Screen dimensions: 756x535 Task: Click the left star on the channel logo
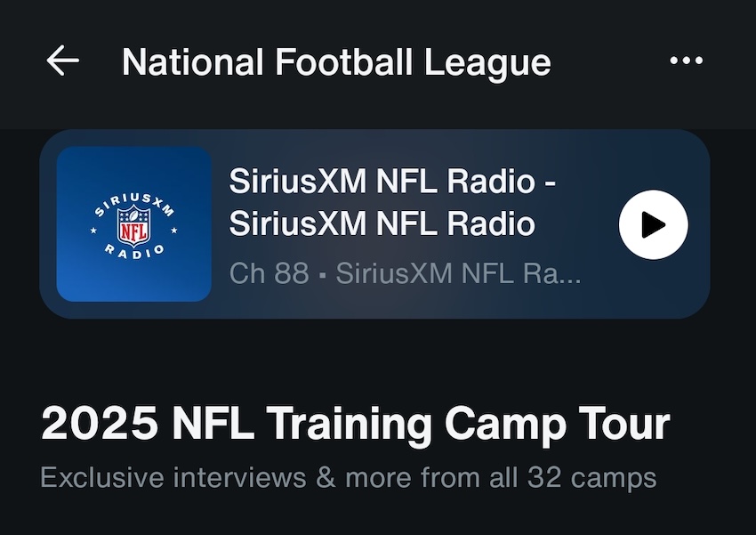pos(93,231)
